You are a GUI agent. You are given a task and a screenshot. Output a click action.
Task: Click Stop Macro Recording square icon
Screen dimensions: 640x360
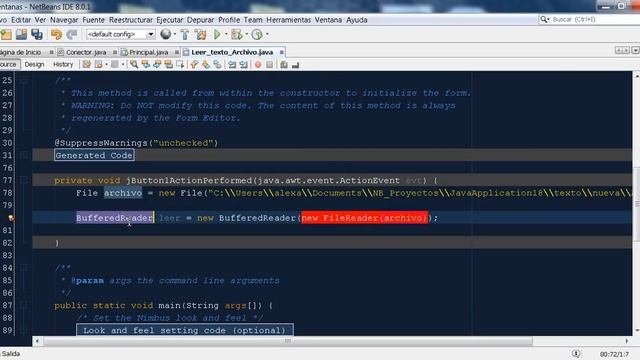pos(269,64)
